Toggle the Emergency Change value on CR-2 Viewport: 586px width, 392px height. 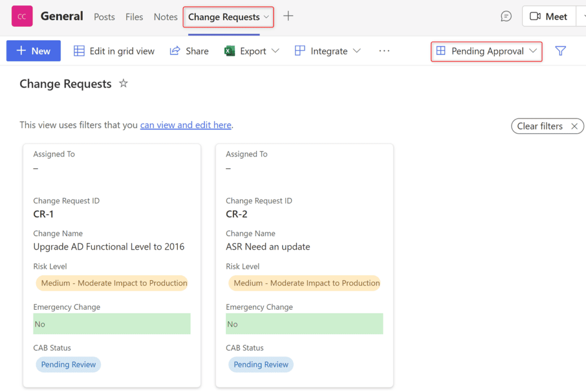click(304, 324)
